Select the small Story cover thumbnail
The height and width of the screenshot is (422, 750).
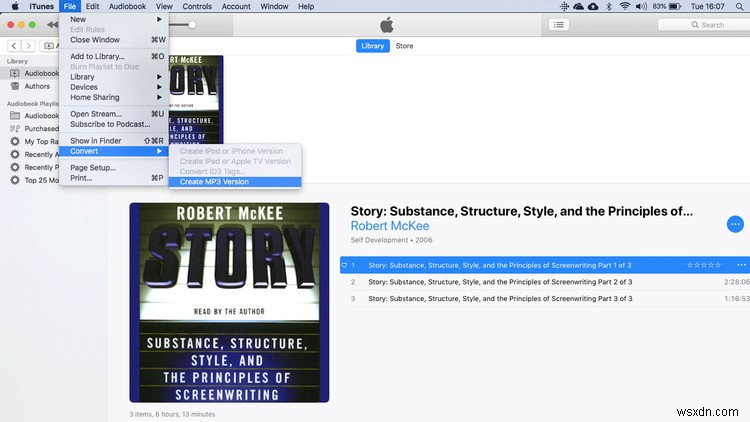pos(196,100)
